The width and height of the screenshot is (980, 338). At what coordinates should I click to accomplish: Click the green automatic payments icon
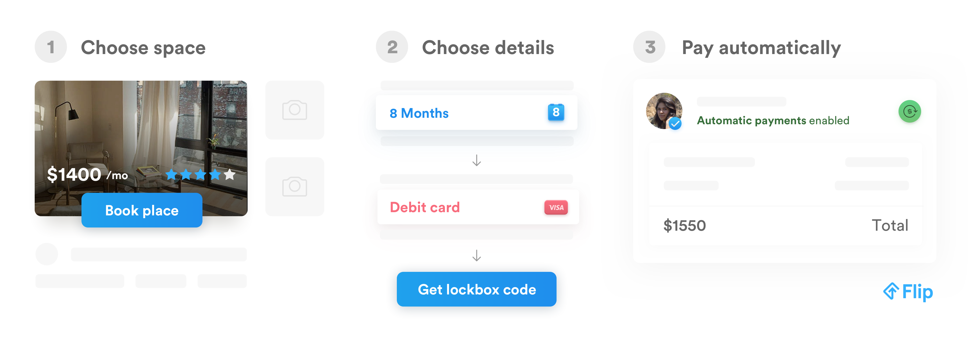tap(909, 112)
